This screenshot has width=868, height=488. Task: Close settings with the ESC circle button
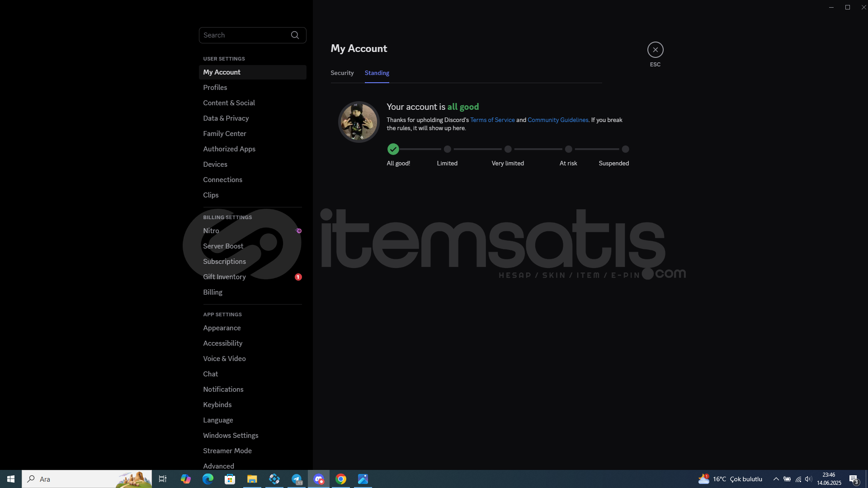655,50
